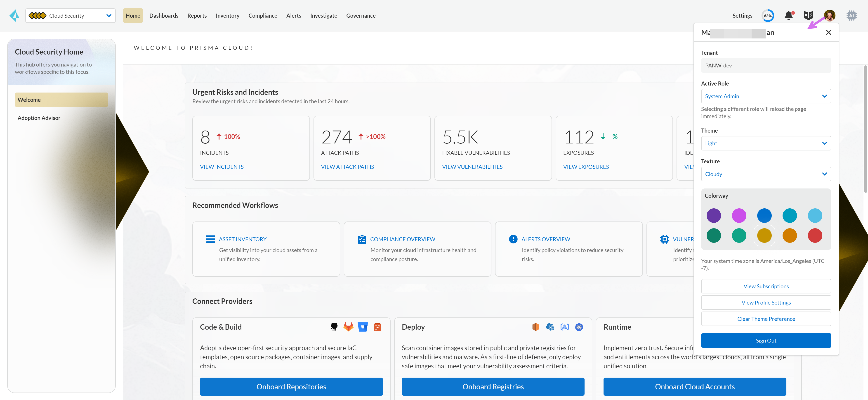The image size is (868, 400).
Task: Select the magenta colorway swatch
Action: coord(739,216)
